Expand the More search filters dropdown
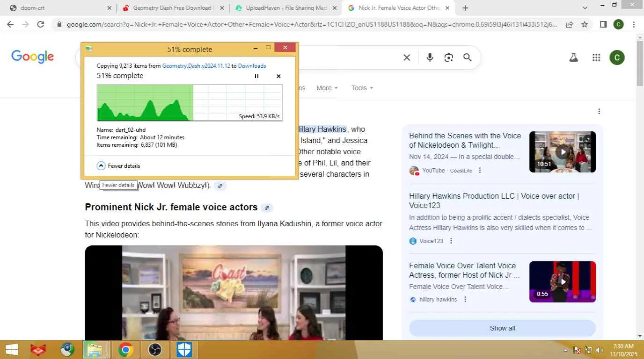Image resolution: width=644 pixels, height=359 pixels. click(327, 88)
